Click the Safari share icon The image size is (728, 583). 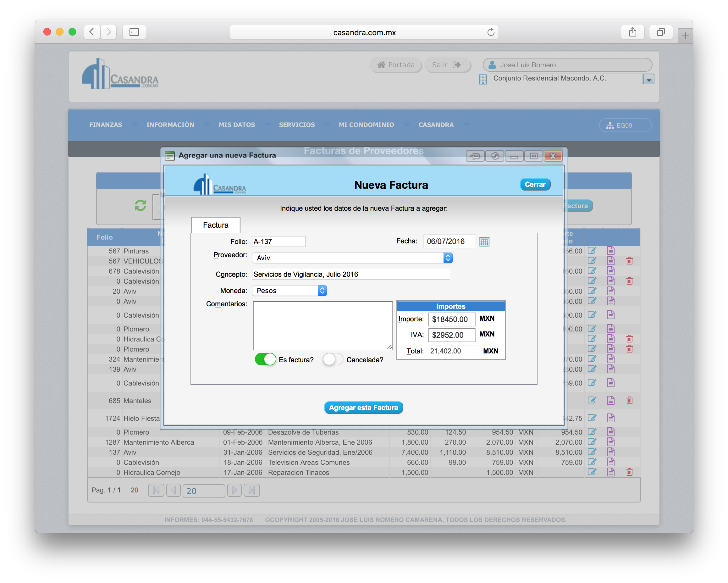(x=632, y=32)
